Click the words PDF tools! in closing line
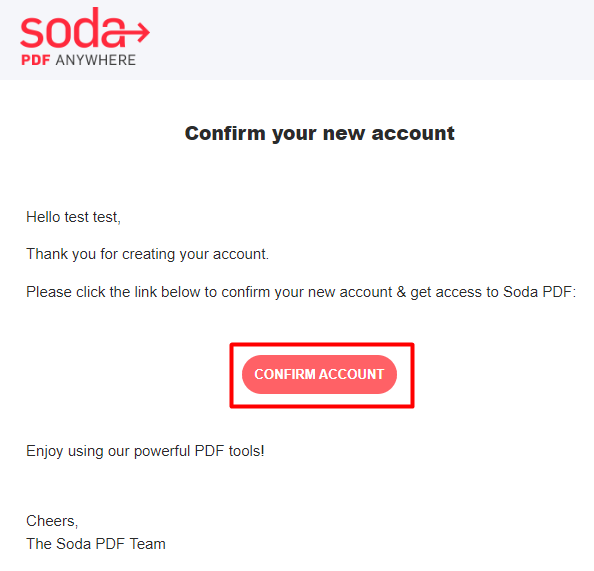 click(229, 451)
